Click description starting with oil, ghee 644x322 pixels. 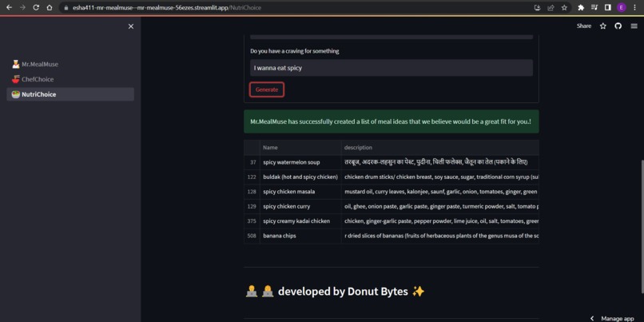pyautogui.click(x=440, y=207)
